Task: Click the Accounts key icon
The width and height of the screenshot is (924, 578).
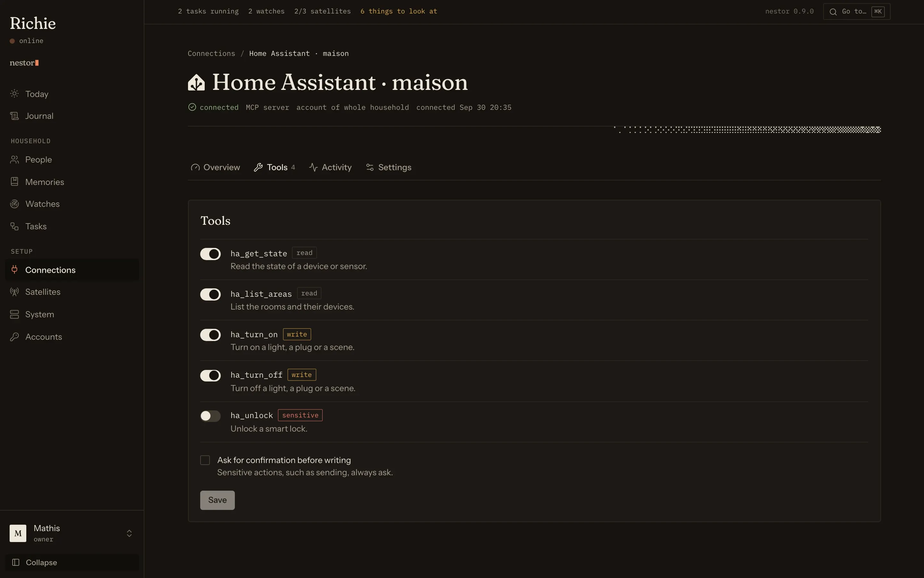Action: [x=14, y=337]
